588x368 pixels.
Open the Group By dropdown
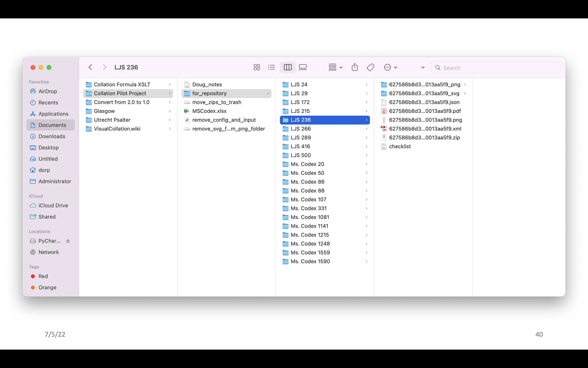(x=335, y=67)
